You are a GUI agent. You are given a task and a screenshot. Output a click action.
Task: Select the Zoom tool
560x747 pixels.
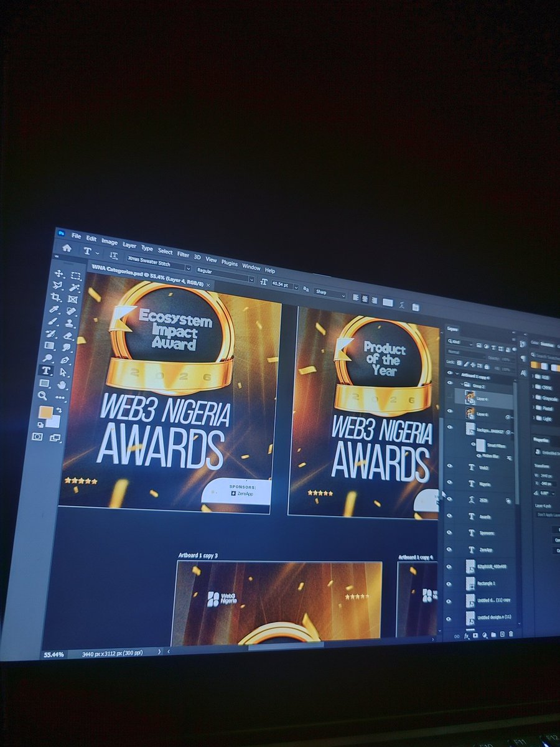click(42, 395)
